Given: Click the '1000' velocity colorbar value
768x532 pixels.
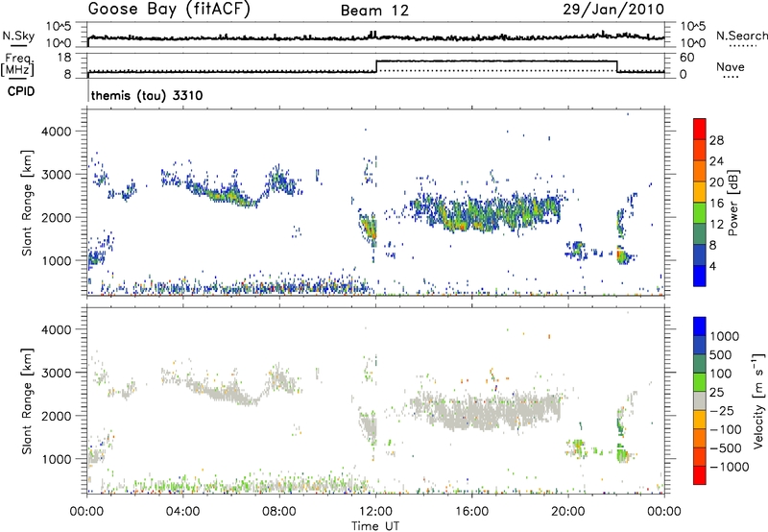Looking at the screenshot, I should click(725, 336).
